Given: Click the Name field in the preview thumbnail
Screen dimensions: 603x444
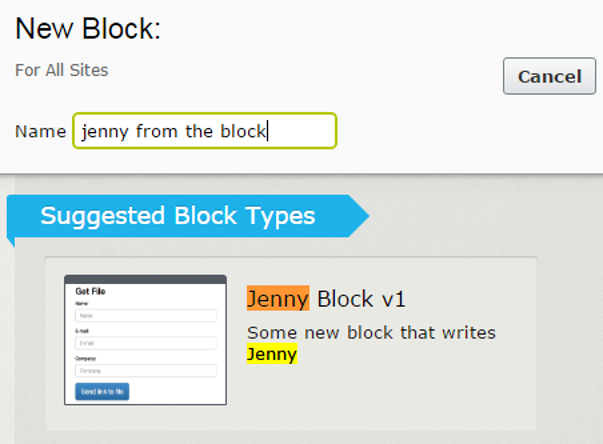Looking at the screenshot, I should coord(145,315).
